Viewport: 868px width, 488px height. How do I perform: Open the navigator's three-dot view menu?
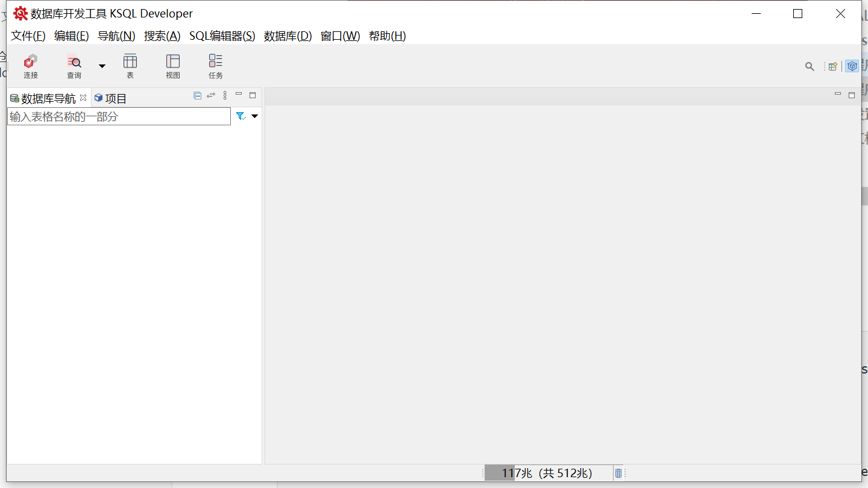pos(225,95)
